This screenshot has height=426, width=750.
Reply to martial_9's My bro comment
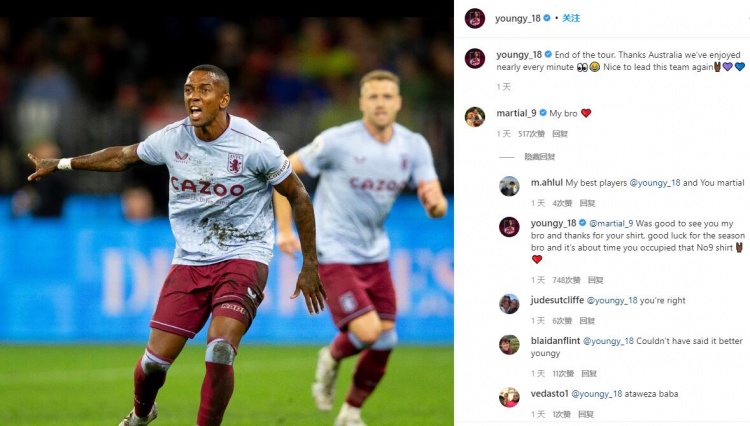pyautogui.click(x=560, y=134)
